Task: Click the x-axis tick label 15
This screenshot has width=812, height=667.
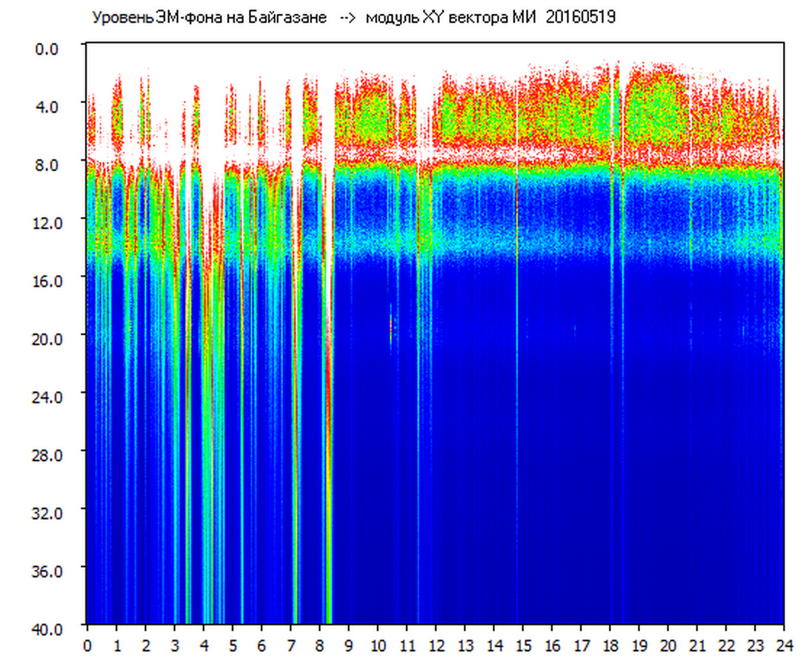Action: click(x=523, y=646)
